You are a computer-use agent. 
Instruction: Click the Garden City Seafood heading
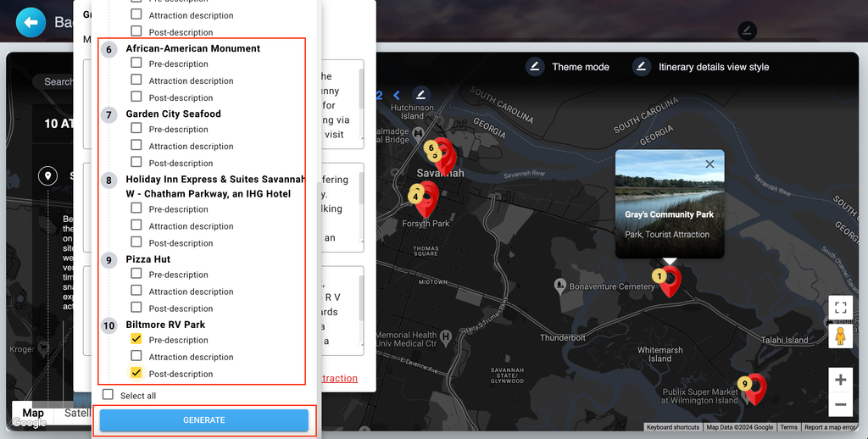(173, 114)
